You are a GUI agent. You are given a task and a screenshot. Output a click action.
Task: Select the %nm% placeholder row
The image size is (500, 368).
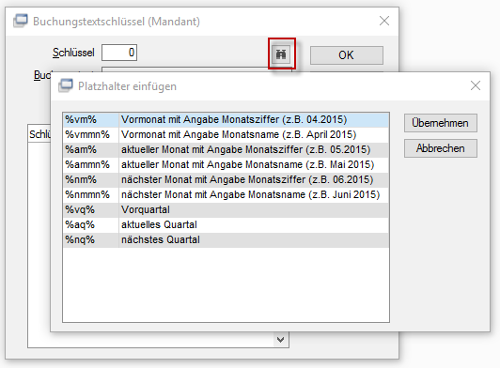point(226,180)
